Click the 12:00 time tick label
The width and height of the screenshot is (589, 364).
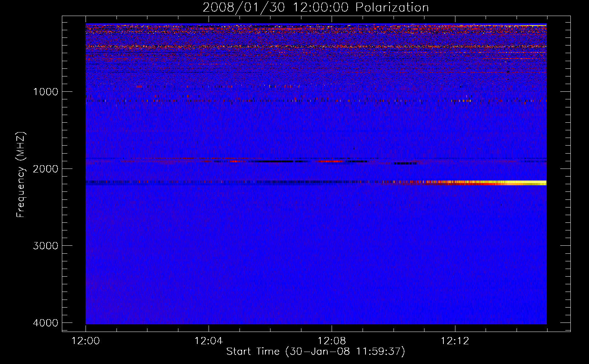[x=86, y=341]
